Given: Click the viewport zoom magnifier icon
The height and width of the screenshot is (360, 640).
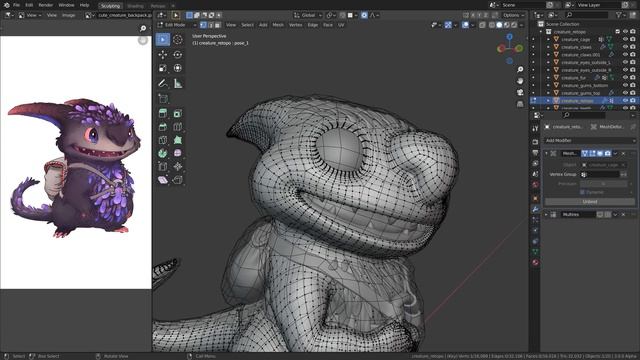Looking at the screenshot, I should (520, 70).
